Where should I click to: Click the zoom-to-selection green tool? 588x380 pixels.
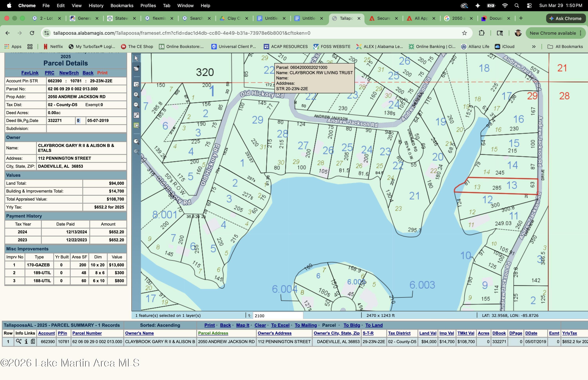[x=136, y=125]
